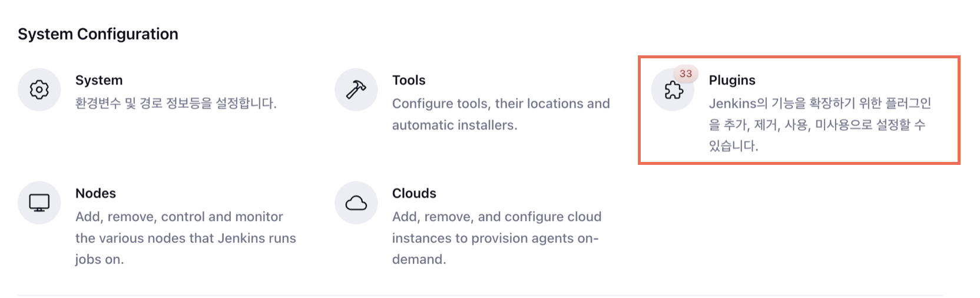Click the description 'Configure tools, their locations and automatic installers.'
The width and height of the screenshot is (980, 298).
coord(501,114)
